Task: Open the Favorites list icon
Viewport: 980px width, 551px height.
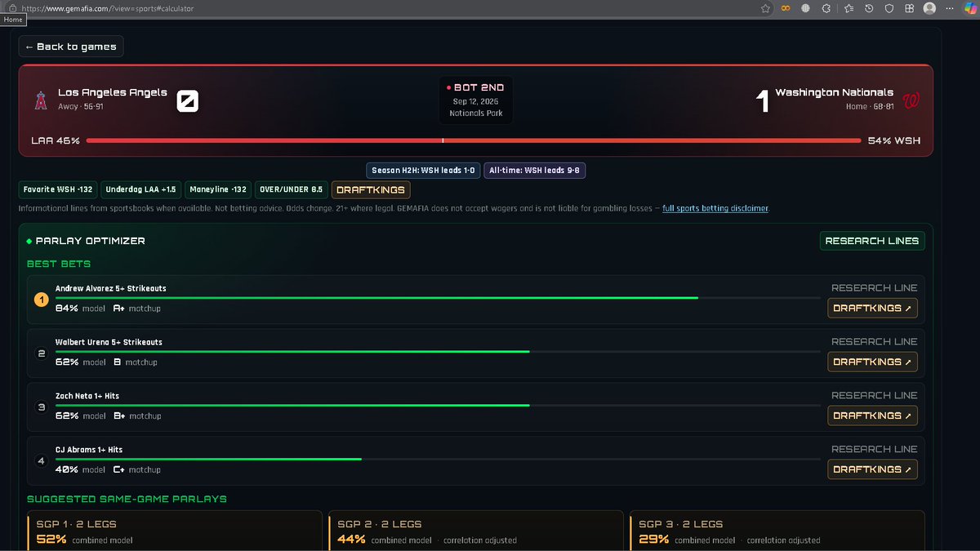Action: (x=849, y=8)
